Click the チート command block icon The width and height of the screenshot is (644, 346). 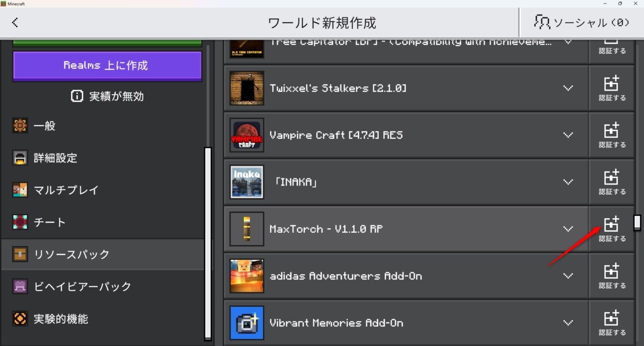(20, 222)
